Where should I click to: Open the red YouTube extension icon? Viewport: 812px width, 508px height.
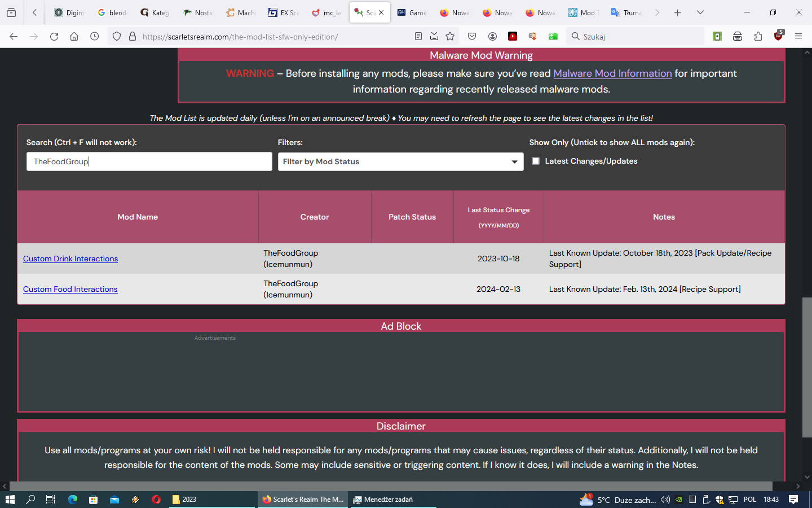[513, 36]
